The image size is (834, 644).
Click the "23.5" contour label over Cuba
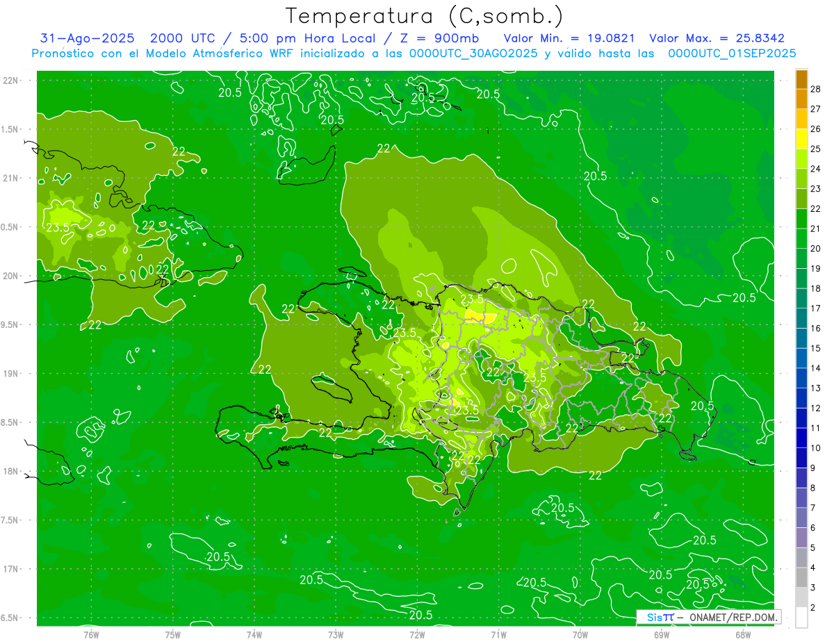point(58,227)
